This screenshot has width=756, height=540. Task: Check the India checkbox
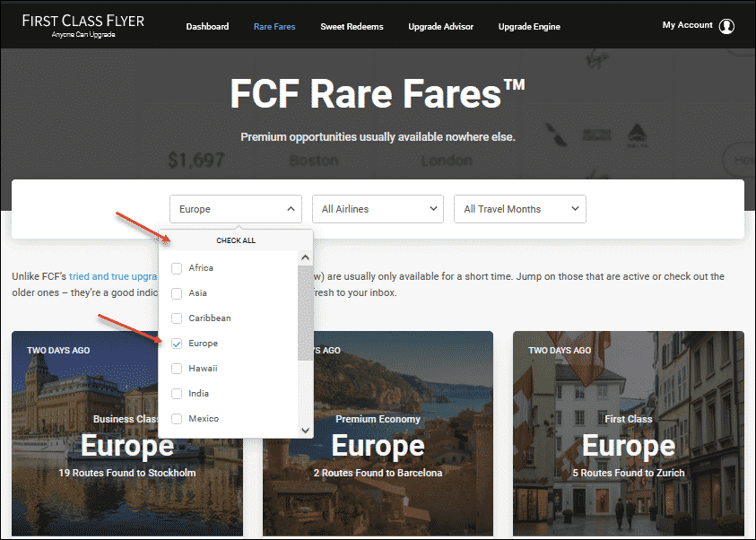click(x=177, y=394)
